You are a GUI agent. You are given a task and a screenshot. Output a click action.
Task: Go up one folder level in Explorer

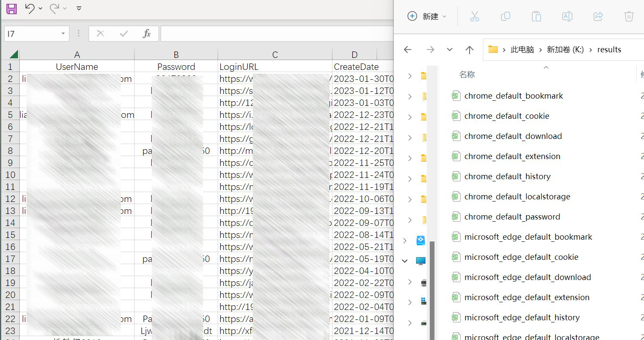click(470, 50)
